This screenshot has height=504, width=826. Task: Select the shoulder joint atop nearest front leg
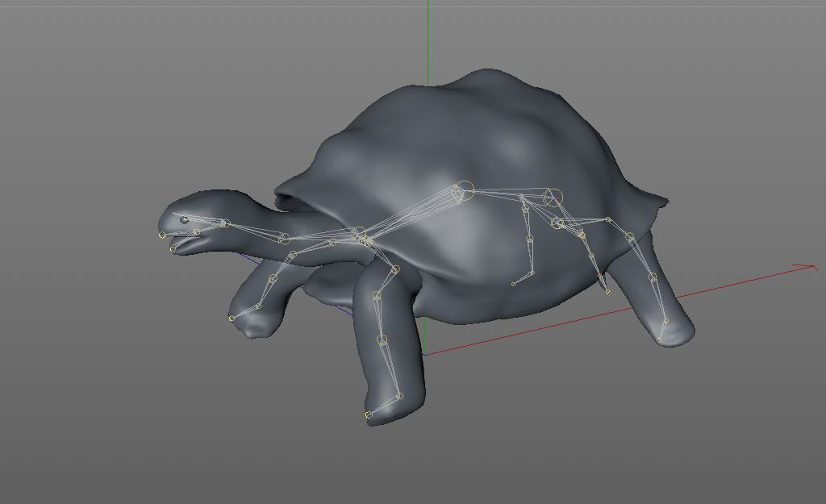click(x=395, y=269)
